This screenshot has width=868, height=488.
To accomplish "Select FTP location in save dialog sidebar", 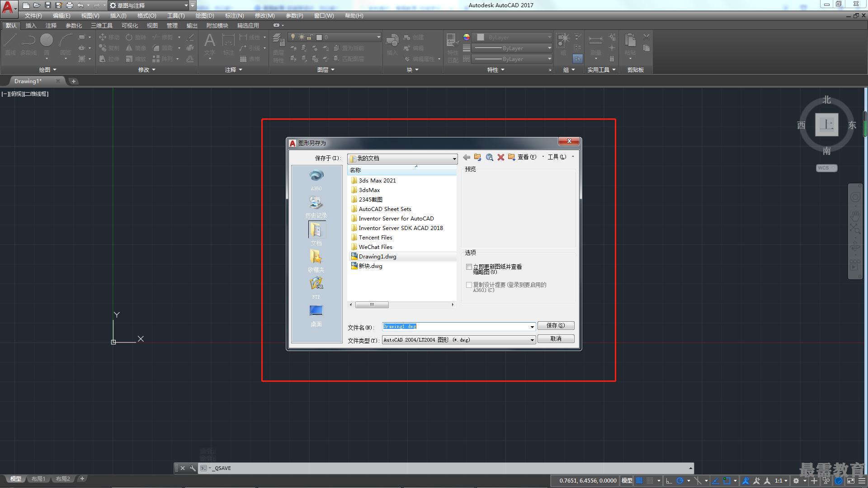I will (x=316, y=288).
